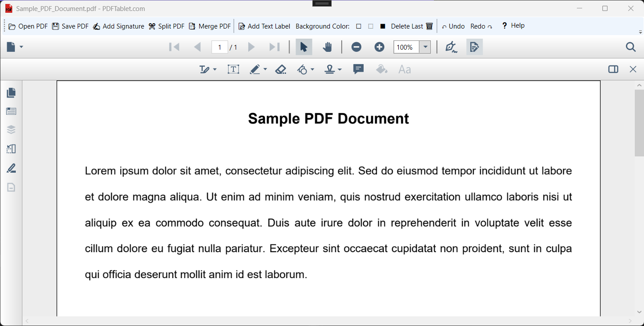Screen dimensions: 644x326
Task: Toggle the side panel layout icon
Action: [613, 69]
